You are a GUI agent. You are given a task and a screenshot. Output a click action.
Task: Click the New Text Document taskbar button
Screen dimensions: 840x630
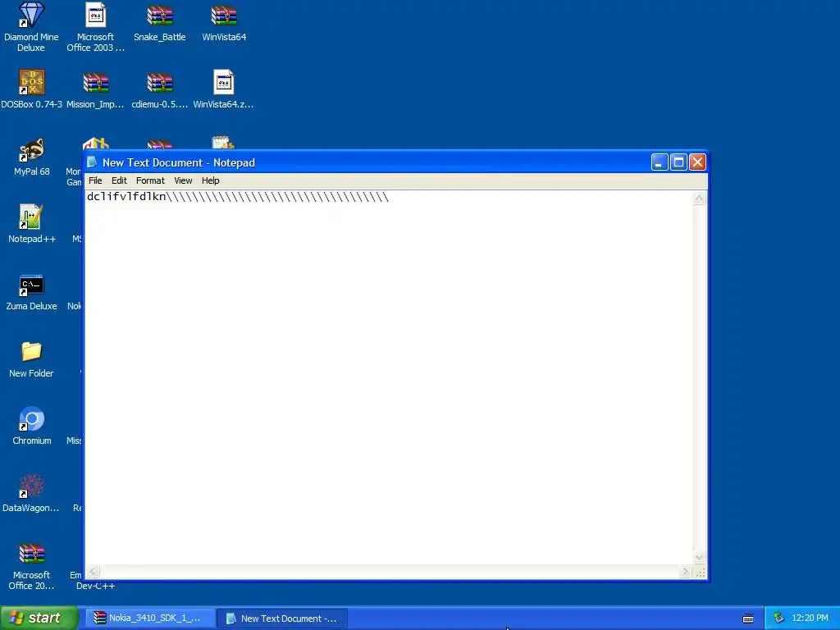pos(283,619)
